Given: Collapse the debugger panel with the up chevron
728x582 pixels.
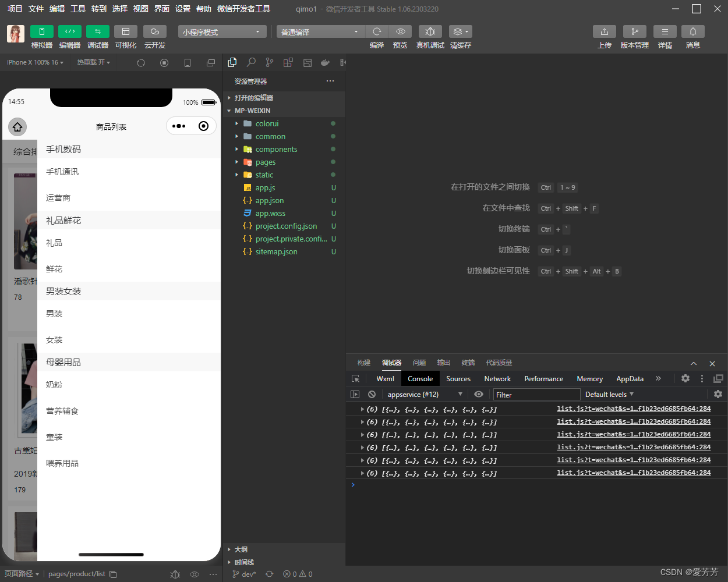Looking at the screenshot, I should [694, 363].
